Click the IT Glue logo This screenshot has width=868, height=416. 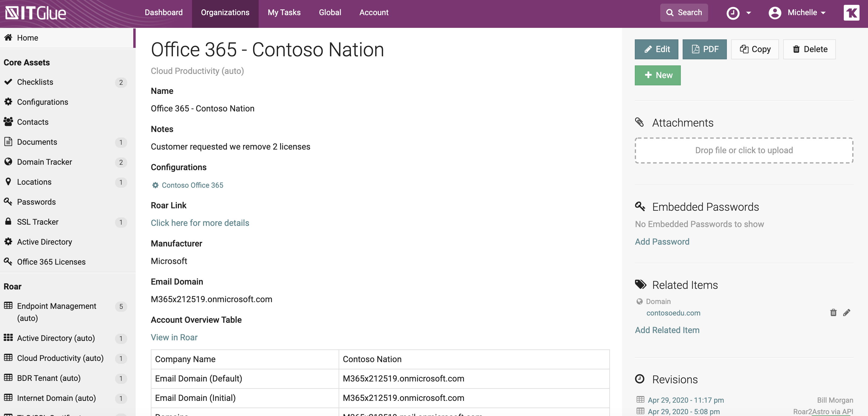click(x=36, y=13)
